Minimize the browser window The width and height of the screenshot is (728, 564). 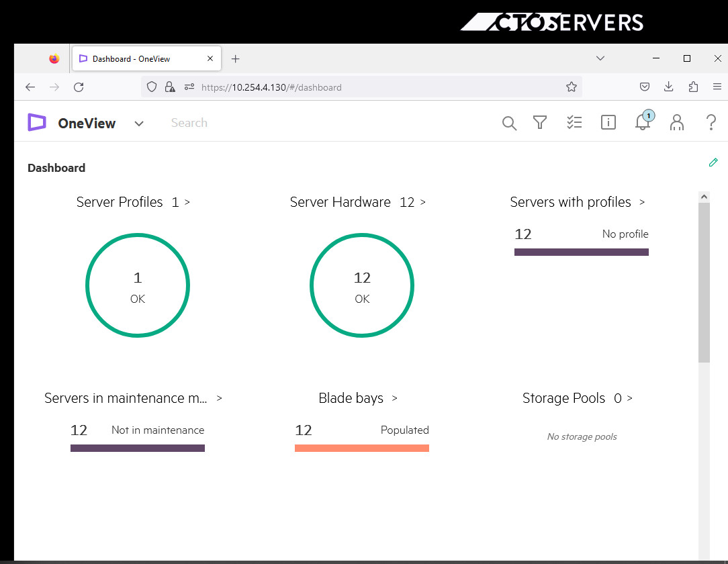[656, 58]
